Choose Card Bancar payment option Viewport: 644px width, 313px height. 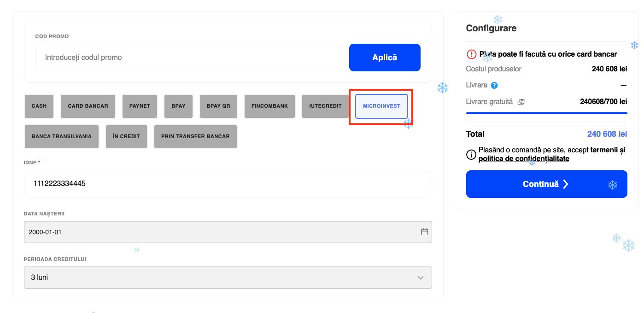pyautogui.click(x=88, y=106)
